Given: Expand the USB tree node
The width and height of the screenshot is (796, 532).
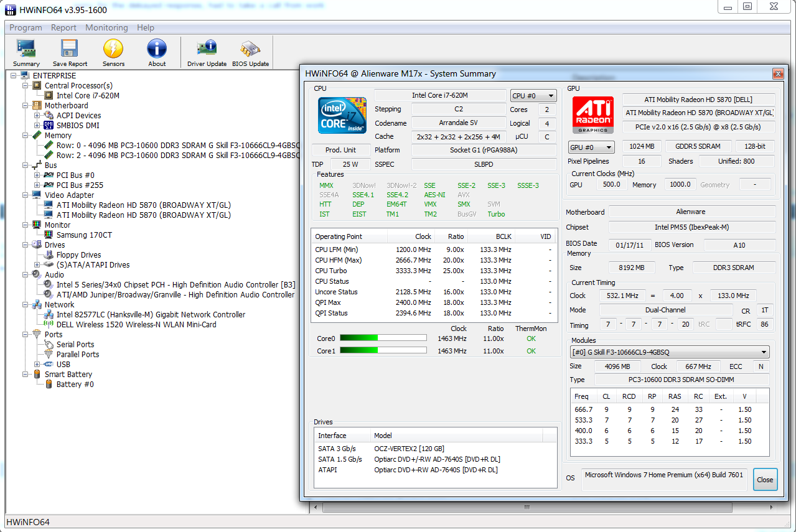Looking at the screenshot, I should pyautogui.click(x=37, y=364).
